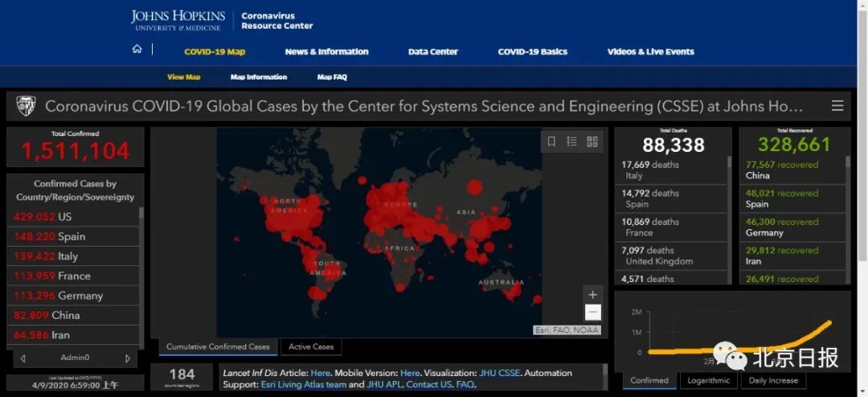
Task: Select 17,669 deaths Italy entry
Action: coord(671,170)
